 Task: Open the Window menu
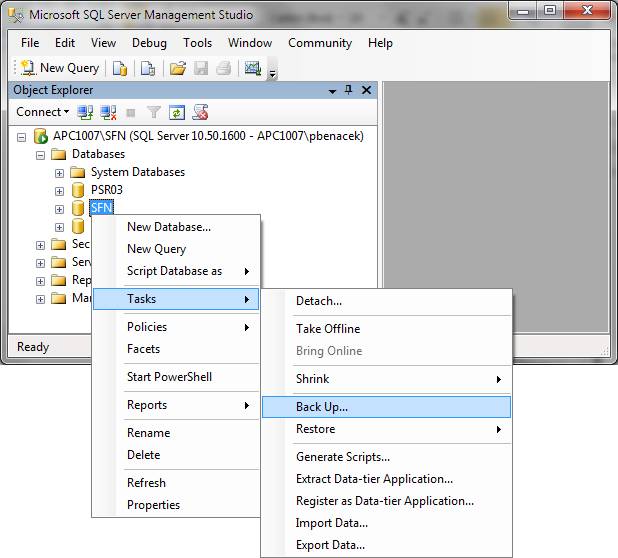(250, 43)
